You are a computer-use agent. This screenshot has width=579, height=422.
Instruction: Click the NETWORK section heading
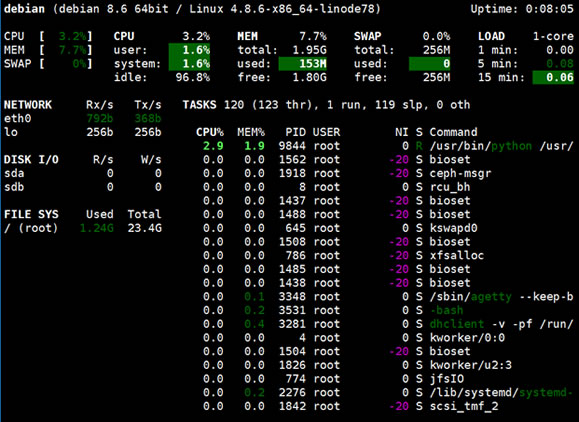click(28, 105)
